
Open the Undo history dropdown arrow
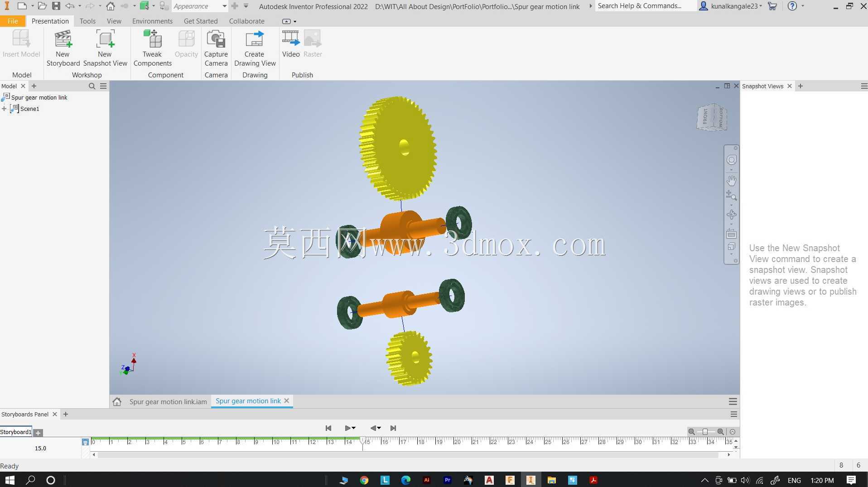click(80, 6)
